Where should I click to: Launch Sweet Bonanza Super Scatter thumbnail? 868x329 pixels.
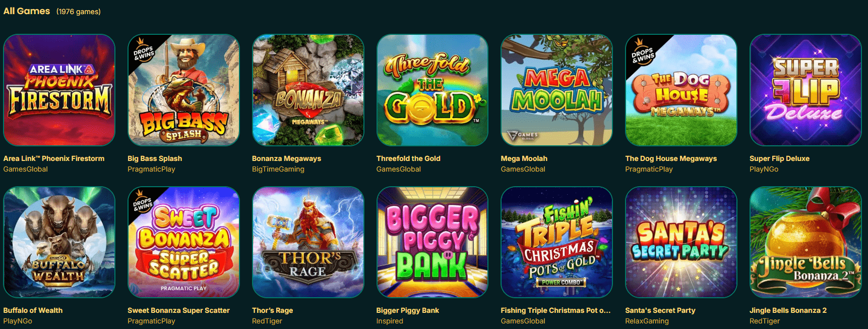183,242
